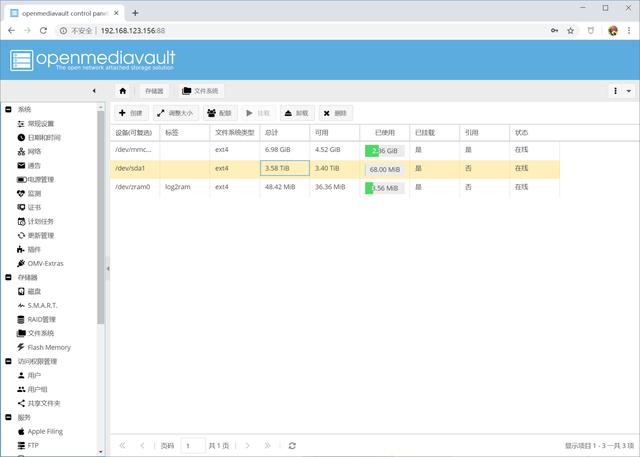Open RAID管理 sidebar entry
Screen dimensions: 640x457
[x=36, y=319]
